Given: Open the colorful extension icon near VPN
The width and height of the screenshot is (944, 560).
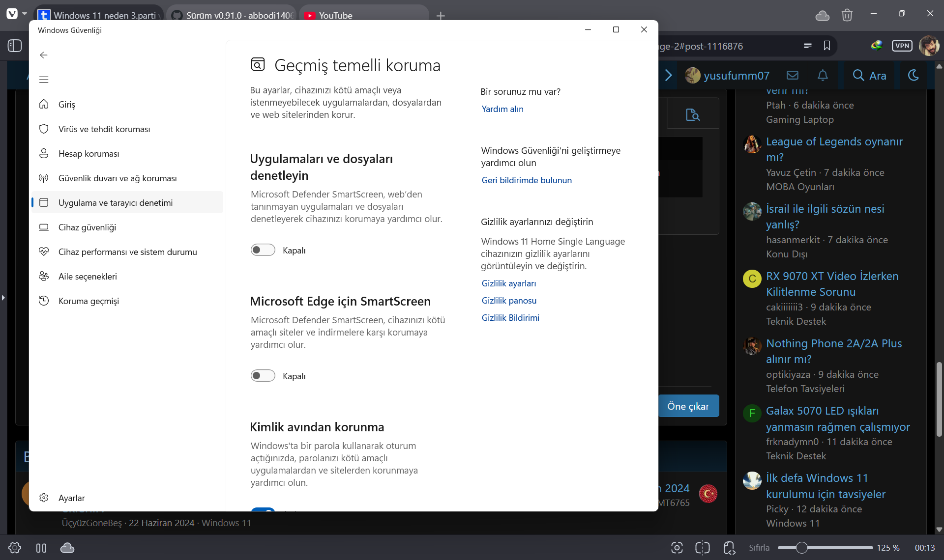Looking at the screenshot, I should pyautogui.click(x=877, y=46).
